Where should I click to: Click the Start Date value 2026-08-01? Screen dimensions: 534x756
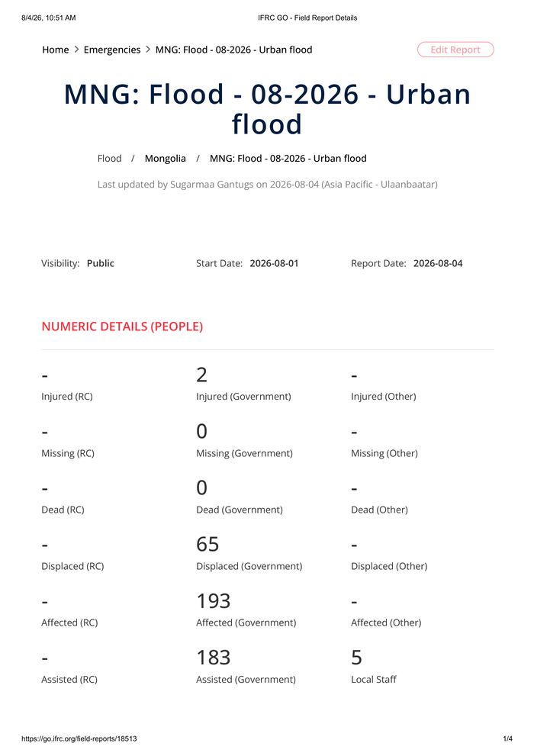tap(274, 263)
